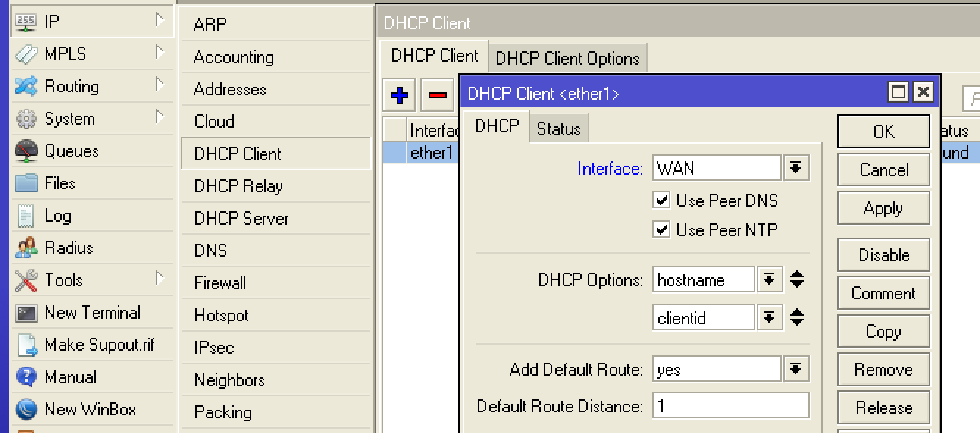
Task: Expand the Tools submenu arrow
Action: pos(159,279)
